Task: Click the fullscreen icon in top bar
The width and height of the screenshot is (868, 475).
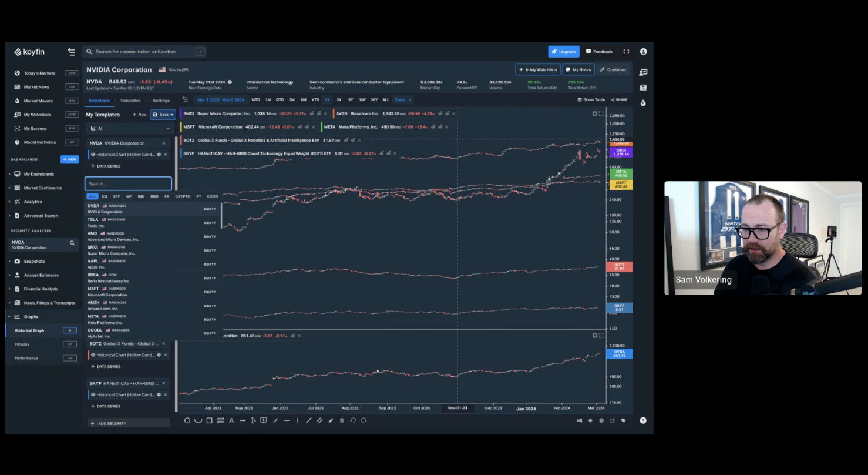Action: pyautogui.click(x=626, y=52)
